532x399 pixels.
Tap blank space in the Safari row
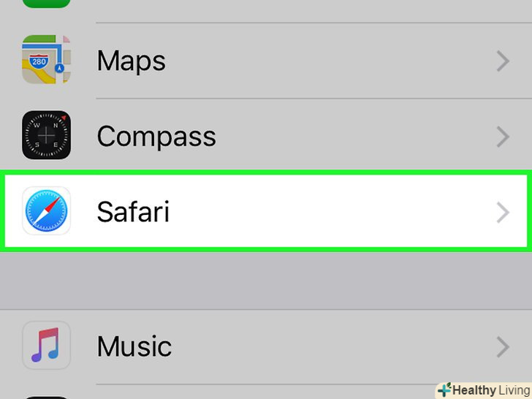(x=329, y=213)
